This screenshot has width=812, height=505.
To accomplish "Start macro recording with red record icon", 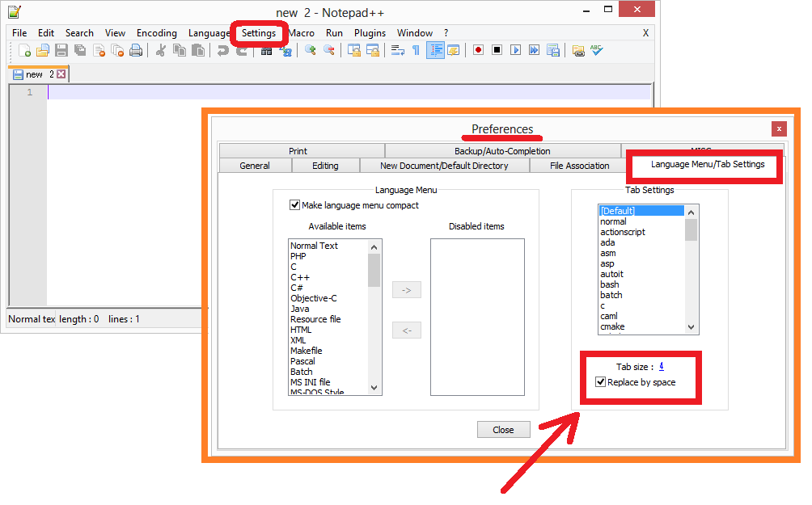I will [x=478, y=50].
